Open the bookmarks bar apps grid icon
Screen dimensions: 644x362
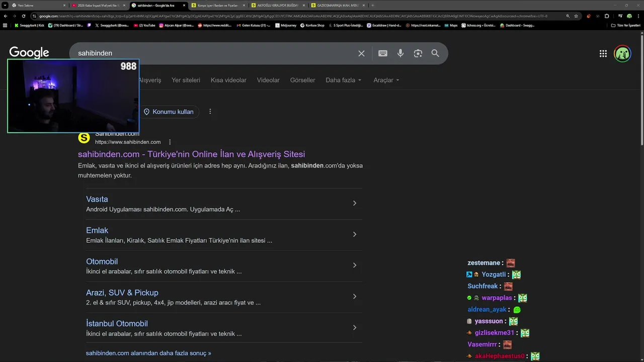pos(5,25)
